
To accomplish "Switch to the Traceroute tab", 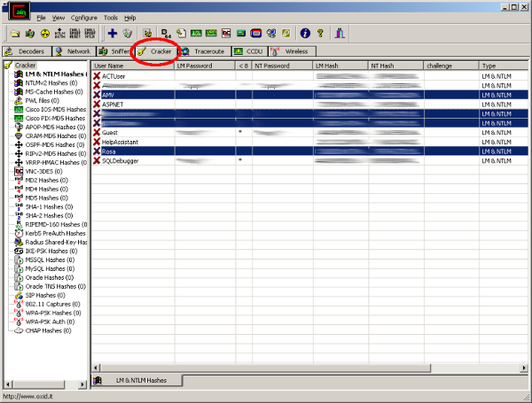I will [x=205, y=51].
